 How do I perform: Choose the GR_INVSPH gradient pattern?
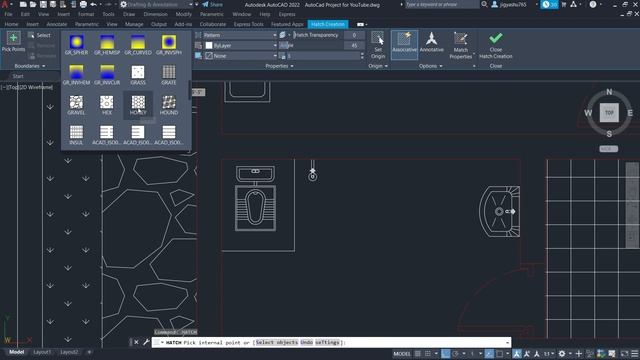[169, 45]
